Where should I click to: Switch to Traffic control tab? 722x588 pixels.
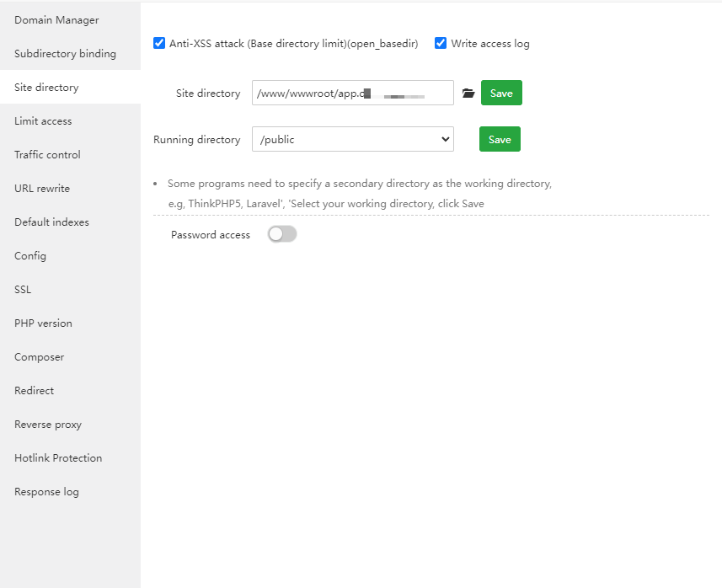pos(70,154)
